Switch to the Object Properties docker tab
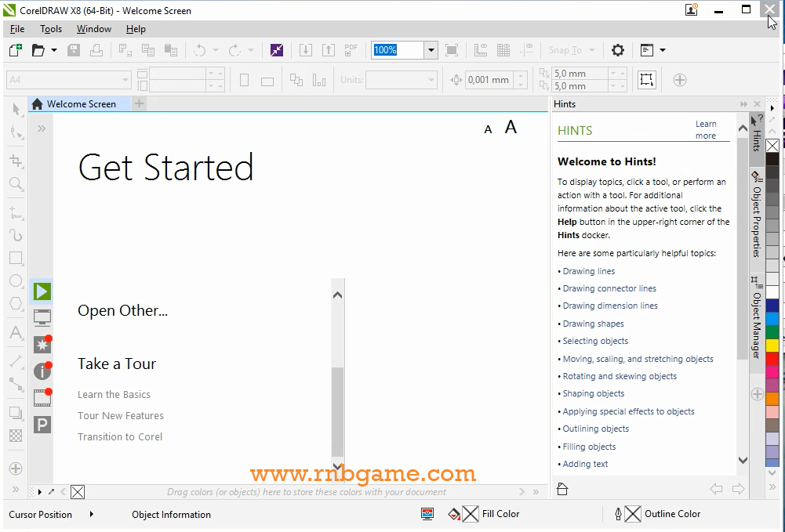785x532 pixels. [x=757, y=214]
